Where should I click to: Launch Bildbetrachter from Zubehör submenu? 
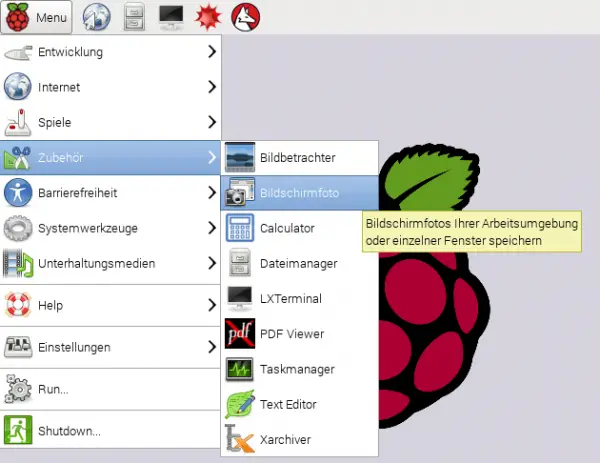[x=300, y=157]
